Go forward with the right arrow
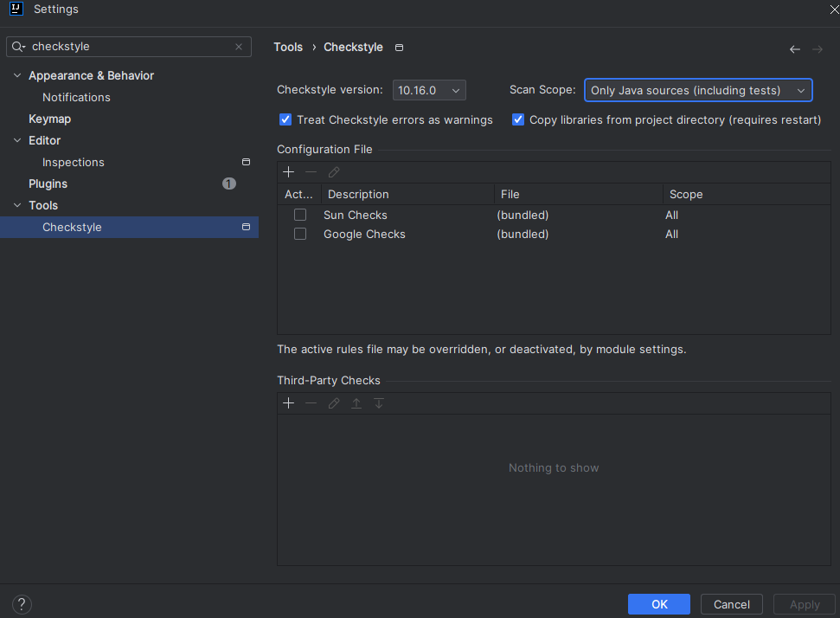The height and width of the screenshot is (618, 840). (818, 49)
